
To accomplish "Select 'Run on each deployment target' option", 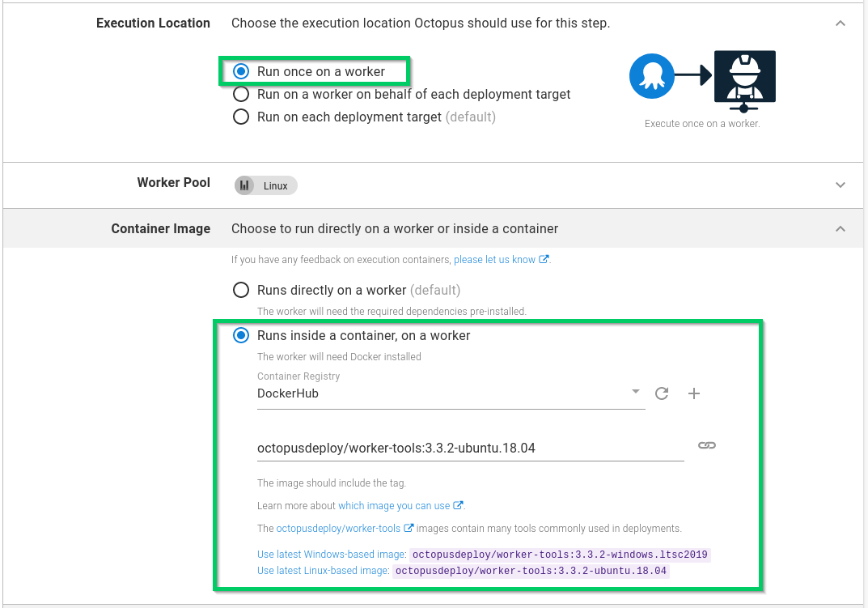I will [241, 117].
